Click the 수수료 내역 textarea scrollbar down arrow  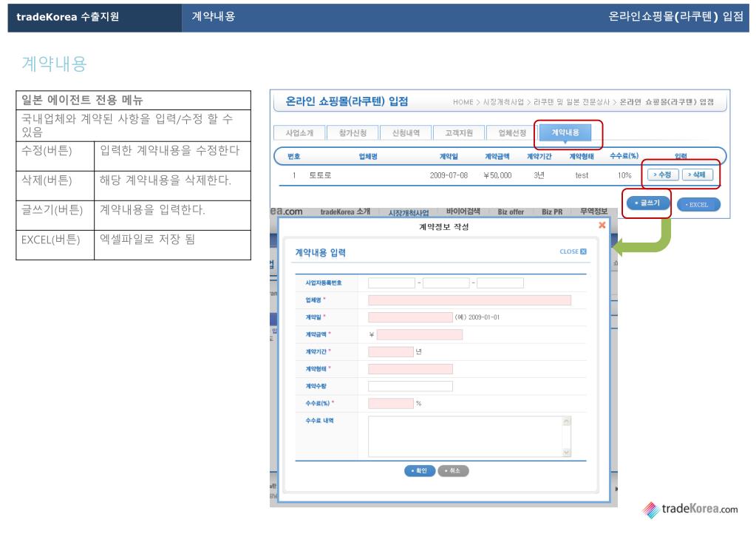click(x=567, y=452)
